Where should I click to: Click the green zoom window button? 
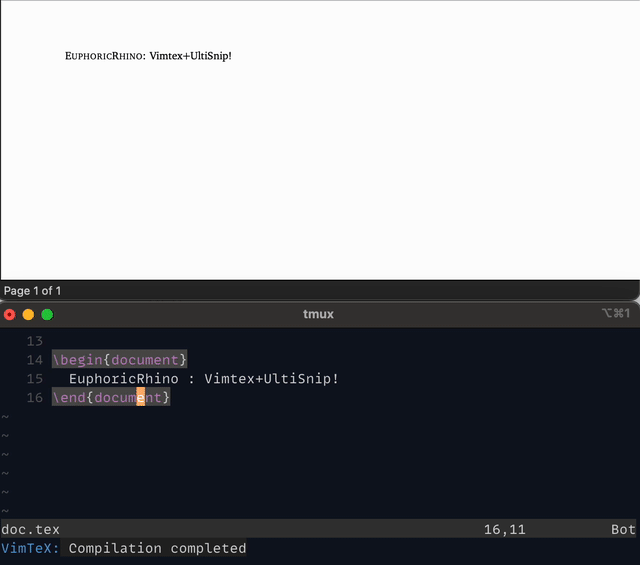tap(46, 314)
